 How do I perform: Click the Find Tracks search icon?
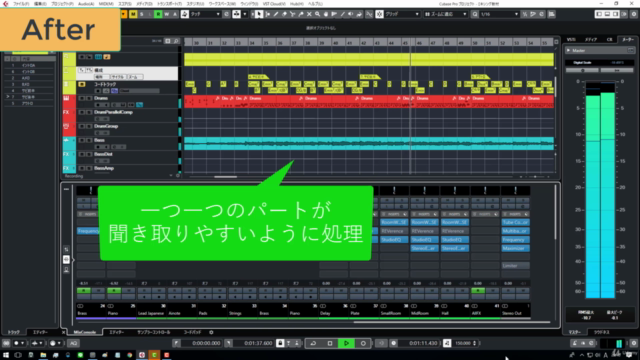pos(176,41)
